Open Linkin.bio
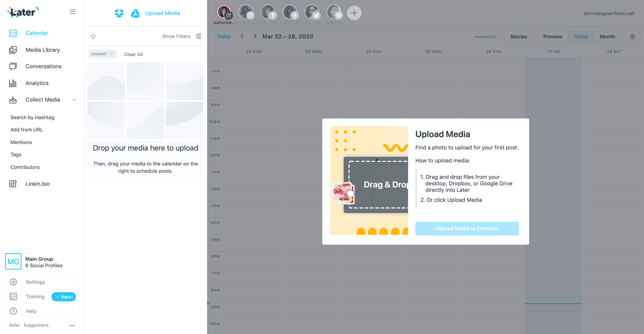 tap(38, 184)
